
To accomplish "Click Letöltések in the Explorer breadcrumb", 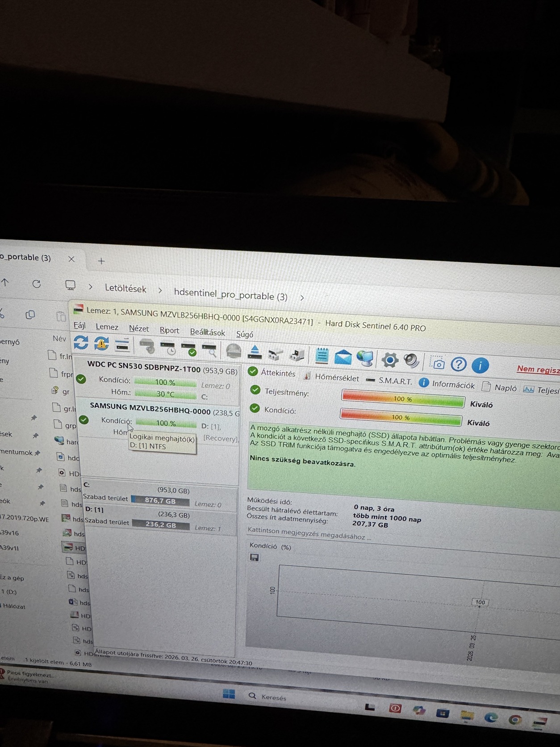I will pyautogui.click(x=125, y=289).
